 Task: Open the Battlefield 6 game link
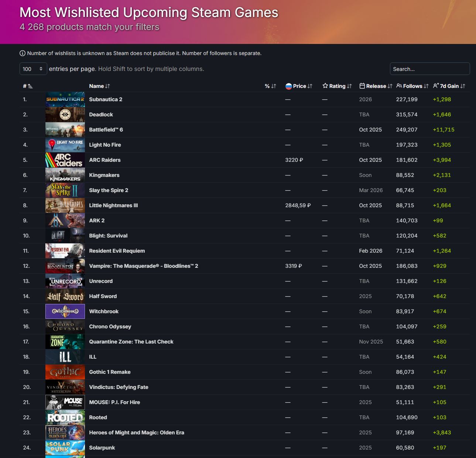coord(106,130)
